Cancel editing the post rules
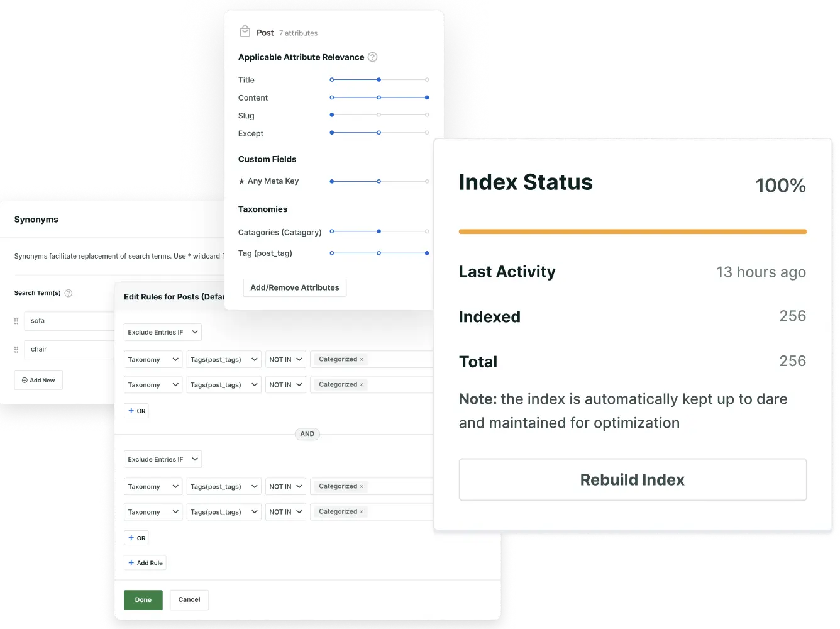 point(189,599)
